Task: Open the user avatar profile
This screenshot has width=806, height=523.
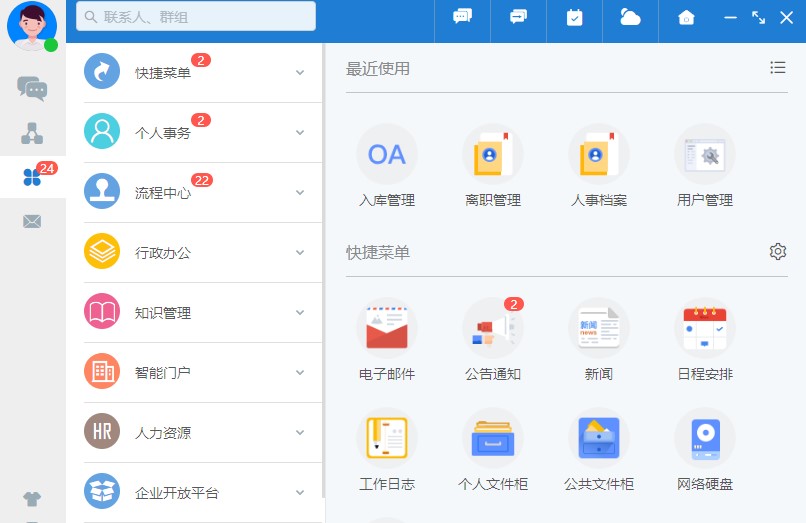Action: point(32,26)
